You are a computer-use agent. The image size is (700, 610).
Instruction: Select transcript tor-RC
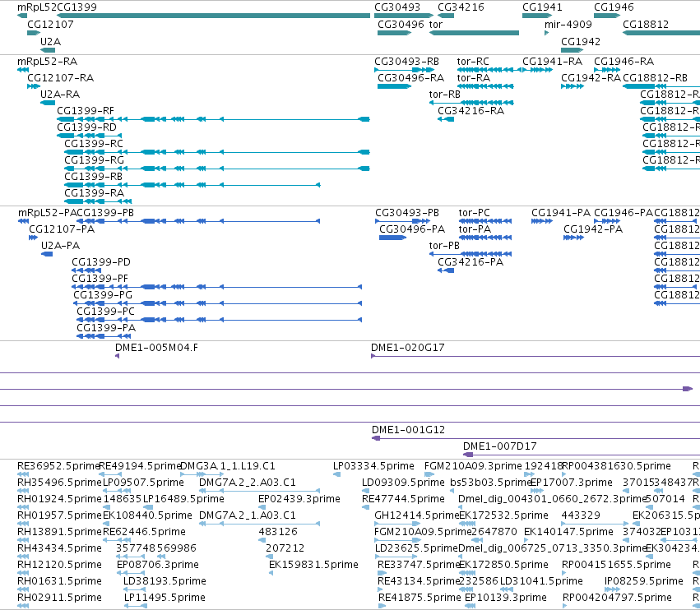click(x=473, y=62)
